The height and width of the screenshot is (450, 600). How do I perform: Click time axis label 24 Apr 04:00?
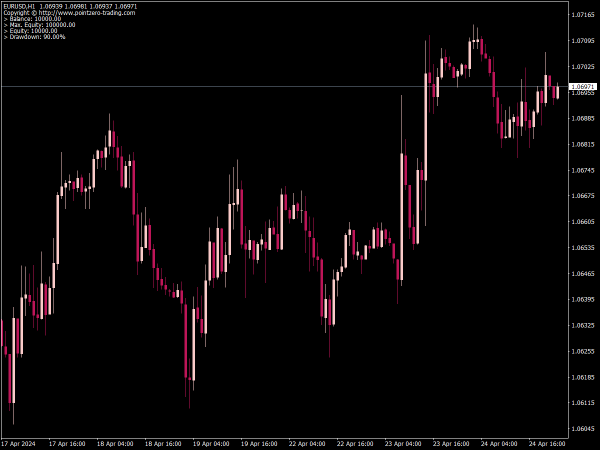click(x=499, y=444)
